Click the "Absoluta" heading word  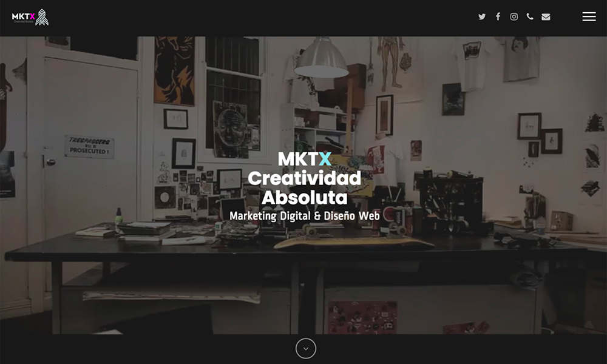tap(305, 198)
